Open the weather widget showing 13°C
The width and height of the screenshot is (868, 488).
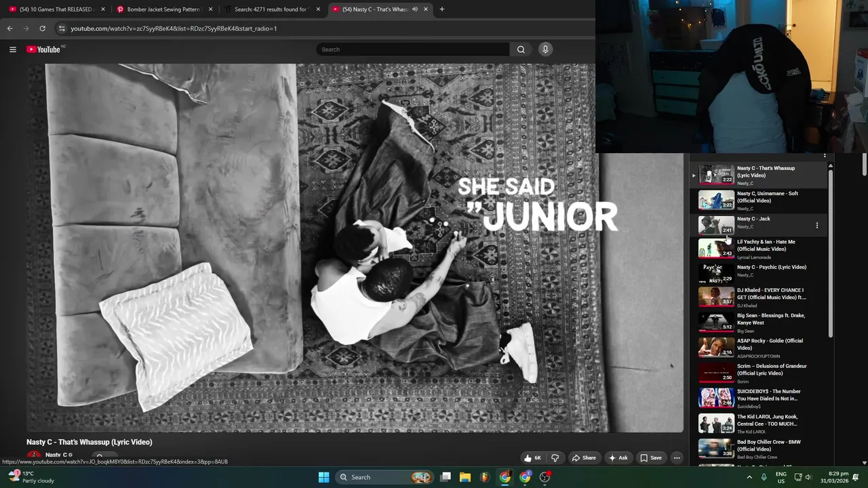coord(32,477)
